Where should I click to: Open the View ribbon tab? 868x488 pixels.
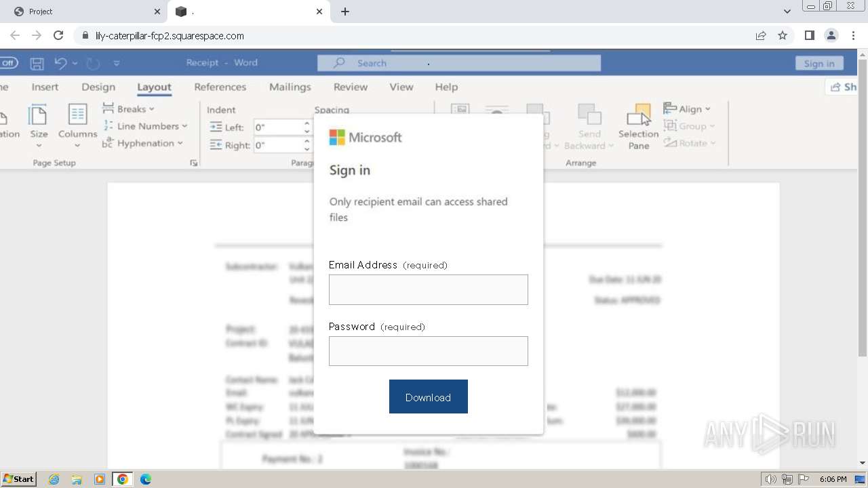401,87
